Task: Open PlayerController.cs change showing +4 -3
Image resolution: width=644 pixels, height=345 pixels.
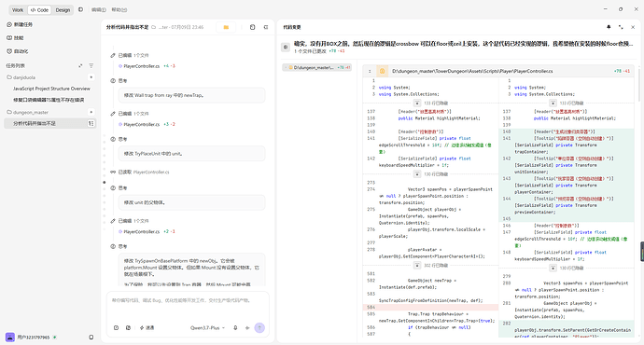Action: [x=147, y=66]
